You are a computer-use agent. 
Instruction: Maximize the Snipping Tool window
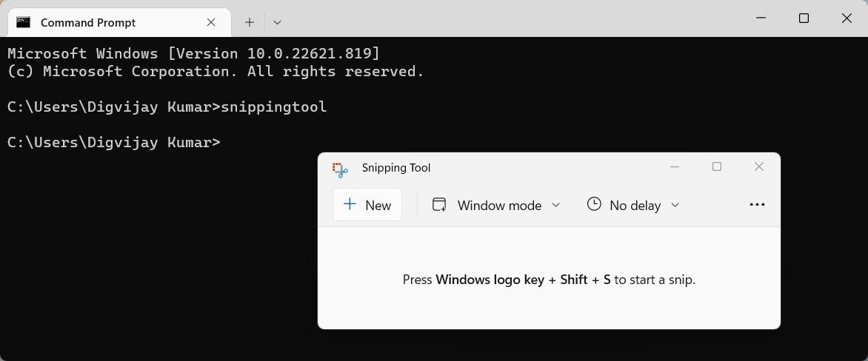717,166
